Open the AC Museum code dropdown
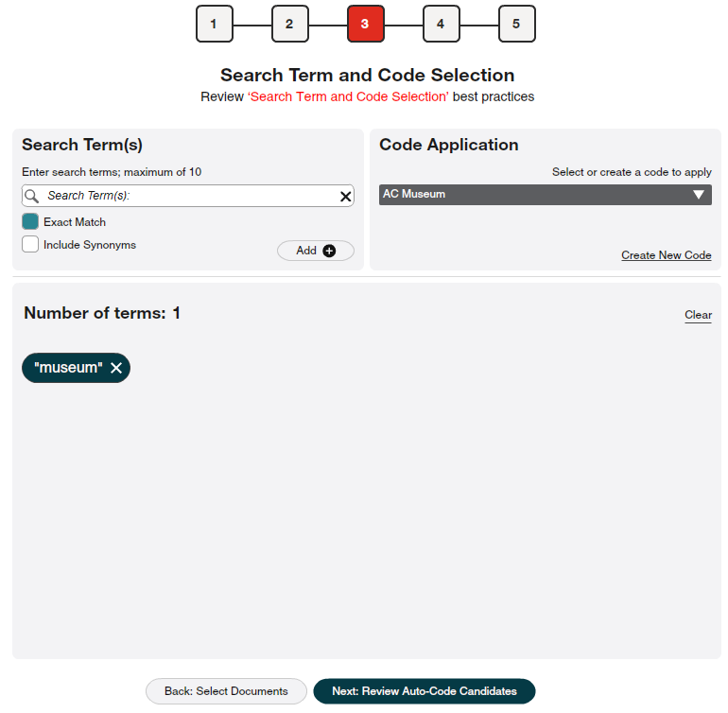This screenshot has width=728, height=713. [x=546, y=195]
